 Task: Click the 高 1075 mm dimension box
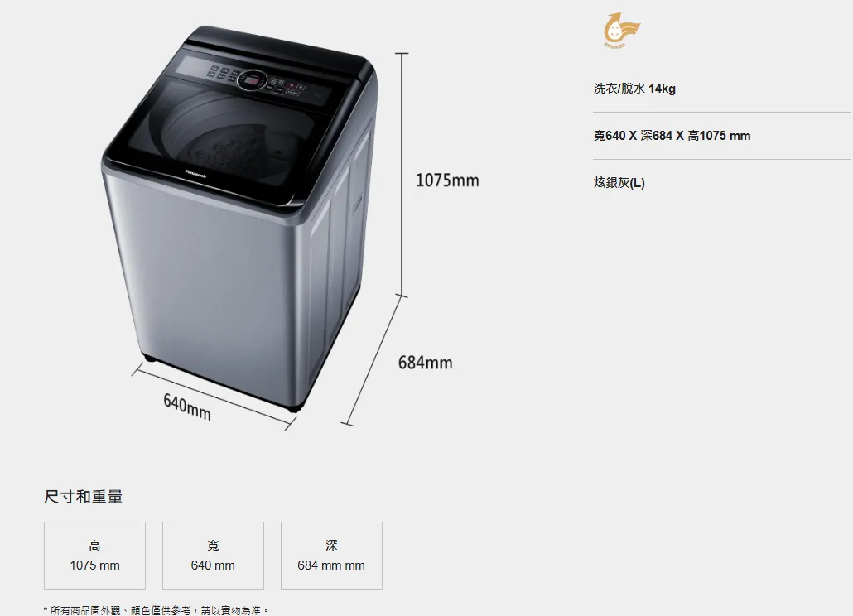(94, 555)
